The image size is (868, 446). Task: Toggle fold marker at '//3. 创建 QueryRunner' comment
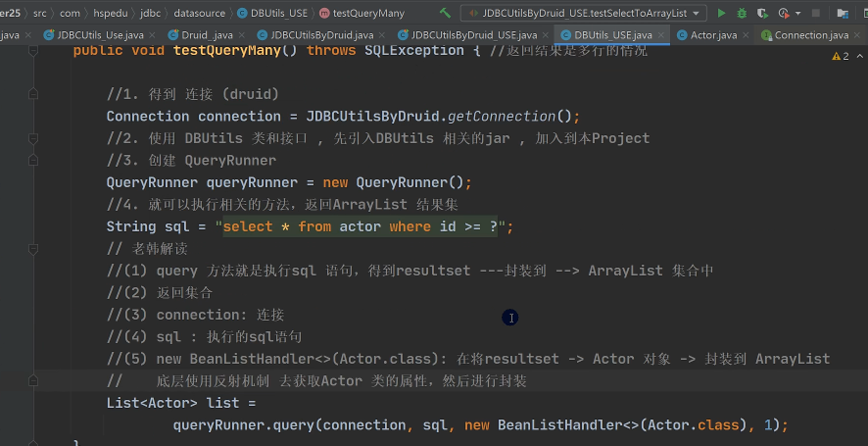33,161
